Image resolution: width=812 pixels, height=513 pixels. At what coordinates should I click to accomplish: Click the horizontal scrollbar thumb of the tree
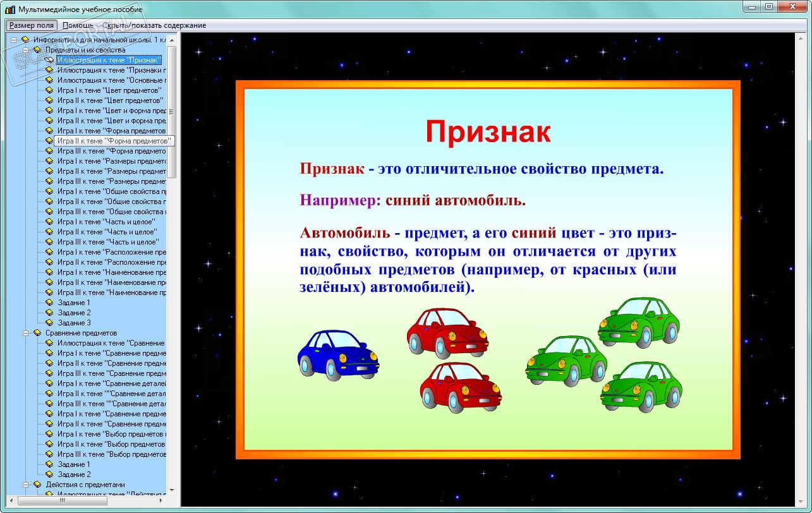pyautogui.click(x=61, y=500)
